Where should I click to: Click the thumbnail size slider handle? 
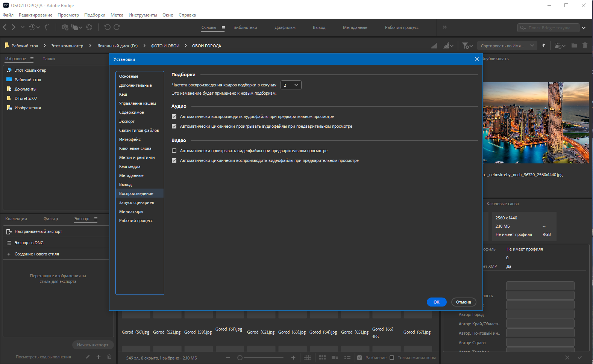point(240,358)
